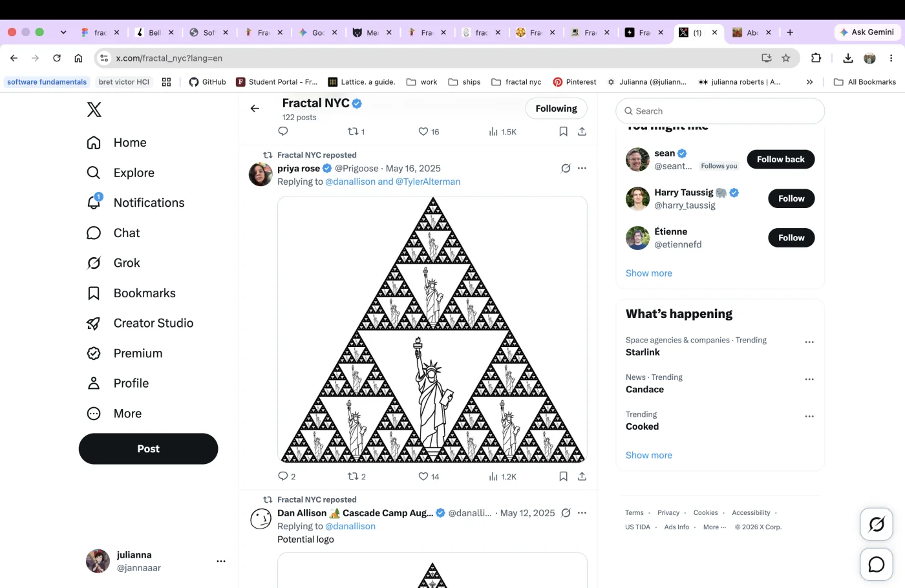This screenshot has height=588, width=905.
Task: Open Notifications in the sidebar
Action: [x=136, y=203]
